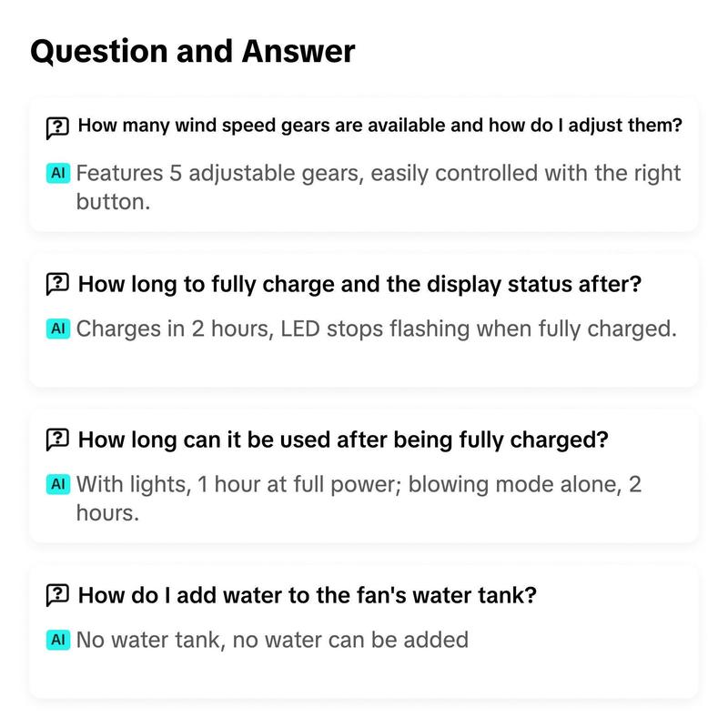Viewport: 728px width, 728px height.
Task: Select the No water tank answer text
Action: click(272, 640)
